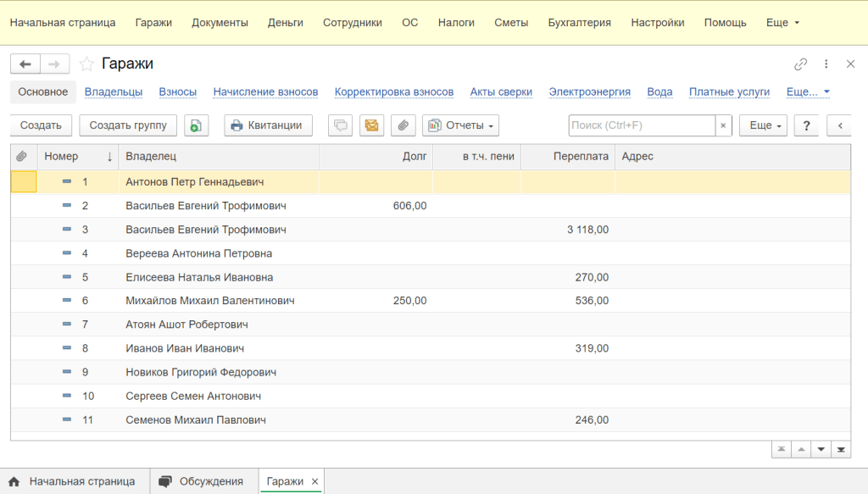Open the Бухгалтерия menu
This screenshot has width=868, height=494.
point(579,23)
